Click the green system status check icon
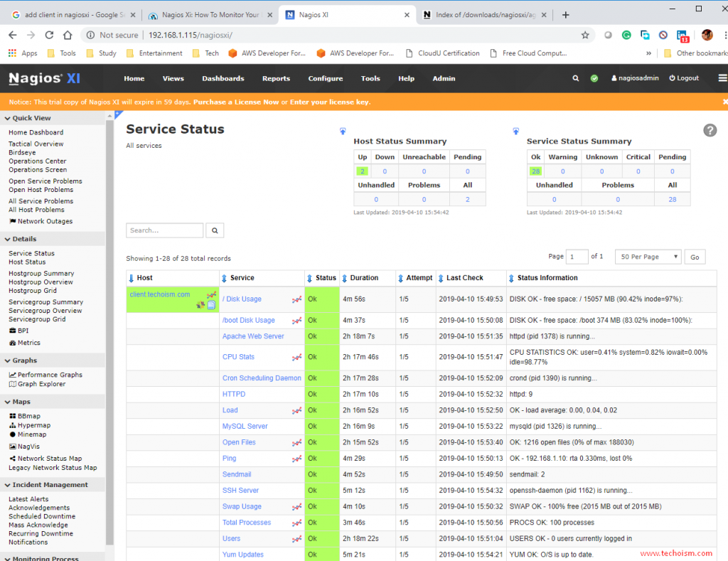Viewport: 728px width, 561px height. 594,78
